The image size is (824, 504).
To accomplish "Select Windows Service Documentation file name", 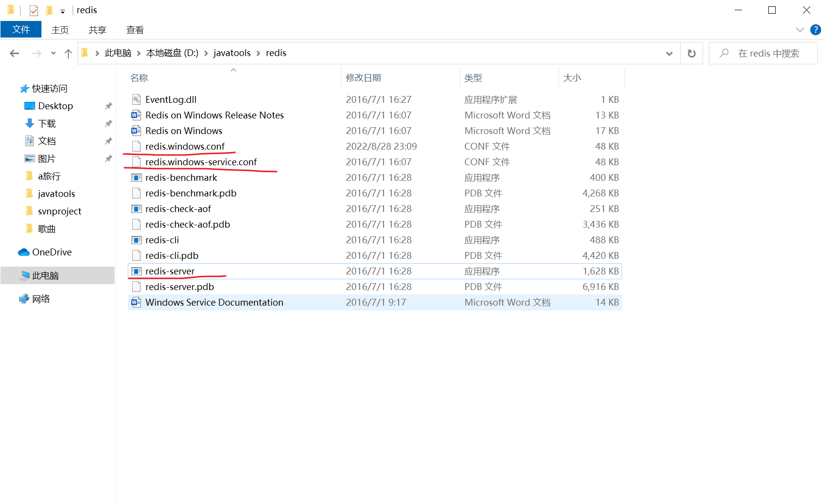I will click(x=214, y=302).
